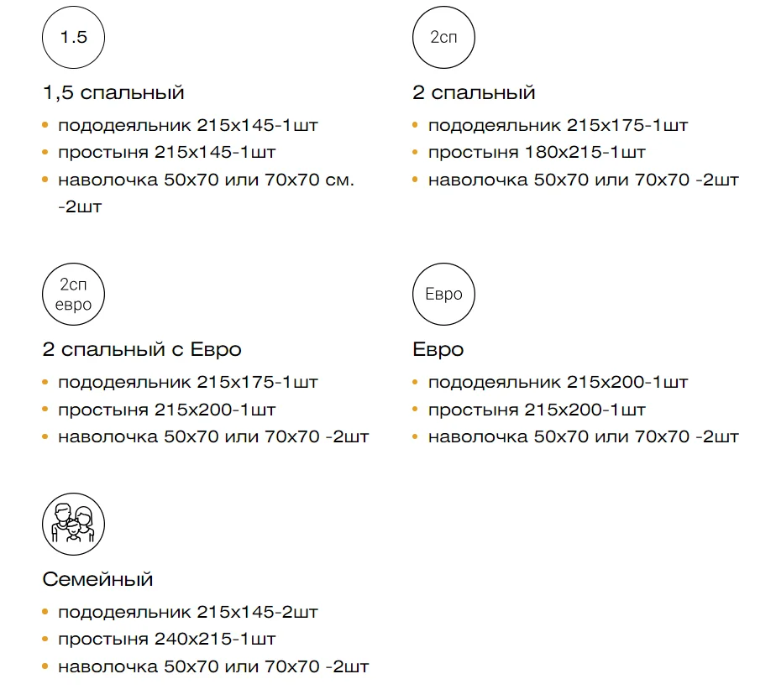This screenshot has width=776, height=700.
Task: Click the '2 спальный с Евро' heading
Action: [x=142, y=349]
